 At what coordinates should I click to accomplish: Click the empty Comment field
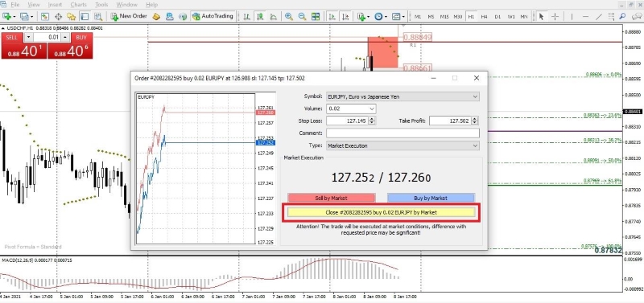pos(402,133)
